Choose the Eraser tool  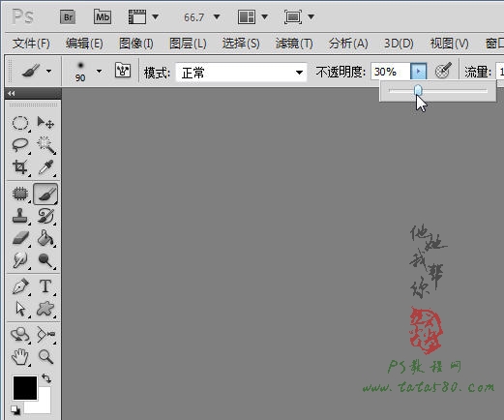tap(20, 238)
